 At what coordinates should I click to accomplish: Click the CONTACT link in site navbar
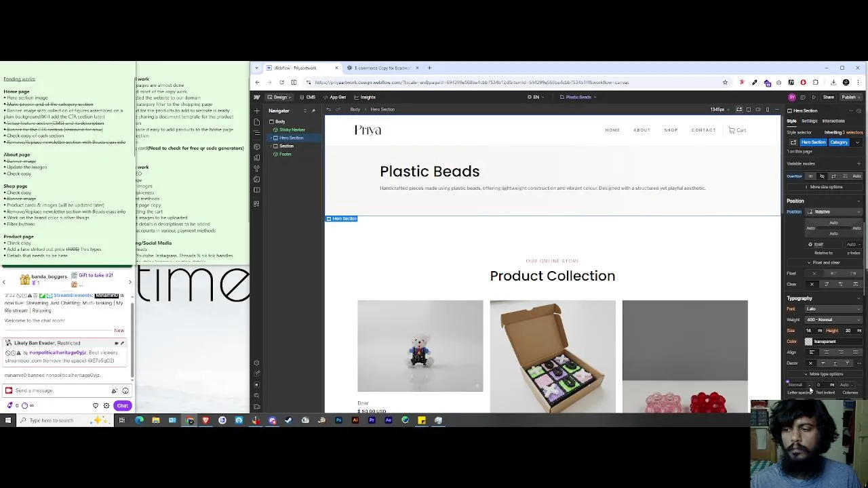(703, 130)
